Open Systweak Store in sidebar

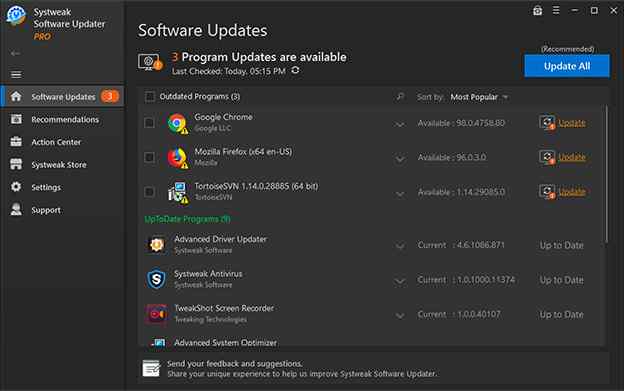click(x=62, y=165)
